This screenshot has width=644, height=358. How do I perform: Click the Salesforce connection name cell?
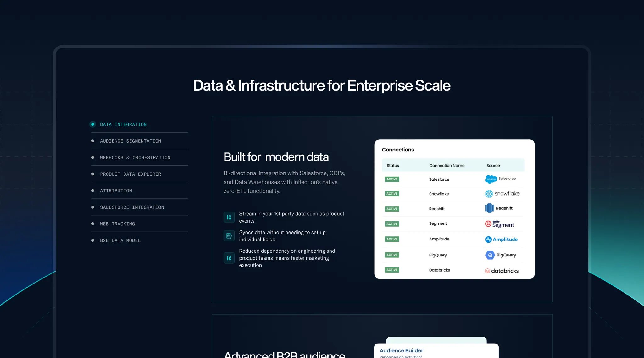(439, 179)
